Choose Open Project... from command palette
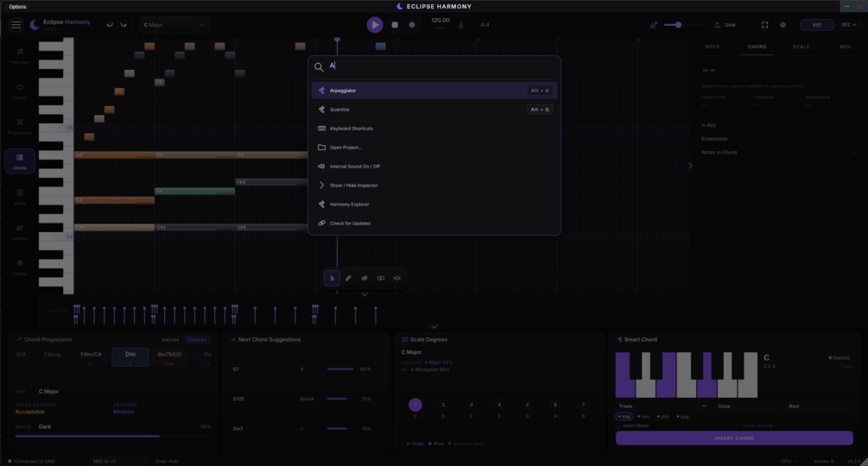868x466 pixels. pos(434,148)
